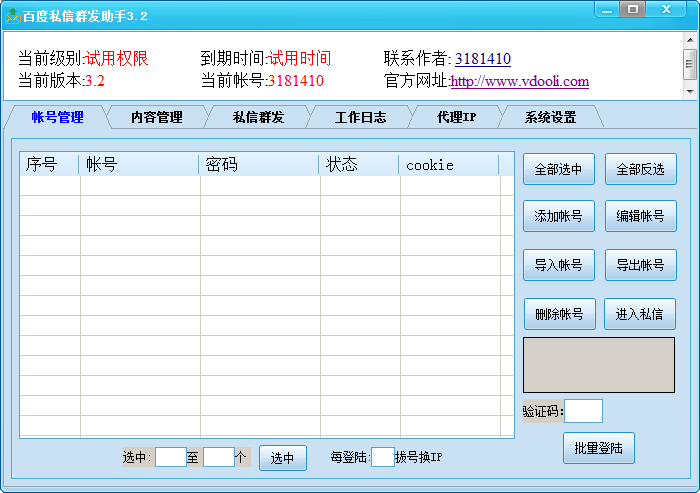Click the 选中 button below the table
The image size is (700, 493).
point(283,458)
